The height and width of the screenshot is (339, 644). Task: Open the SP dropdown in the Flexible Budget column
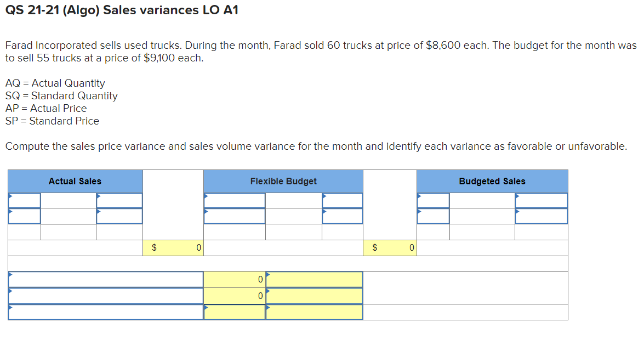[343, 200]
